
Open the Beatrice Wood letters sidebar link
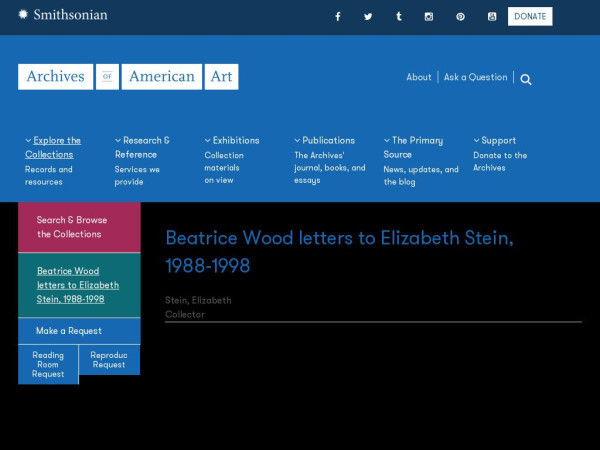click(x=78, y=285)
